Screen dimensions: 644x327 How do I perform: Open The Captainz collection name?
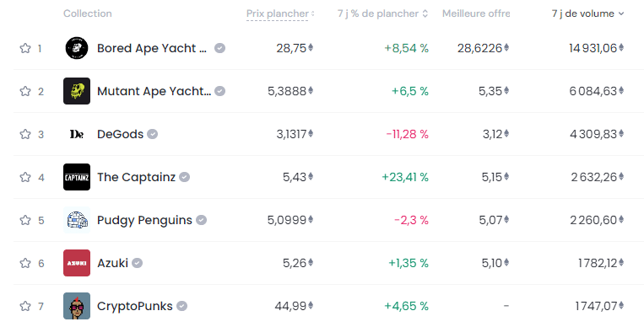[x=137, y=177]
